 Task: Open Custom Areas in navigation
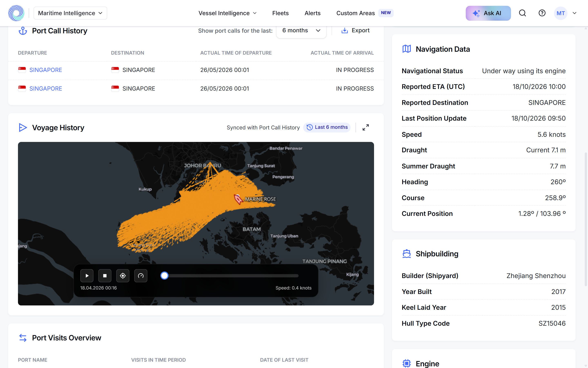(x=355, y=13)
